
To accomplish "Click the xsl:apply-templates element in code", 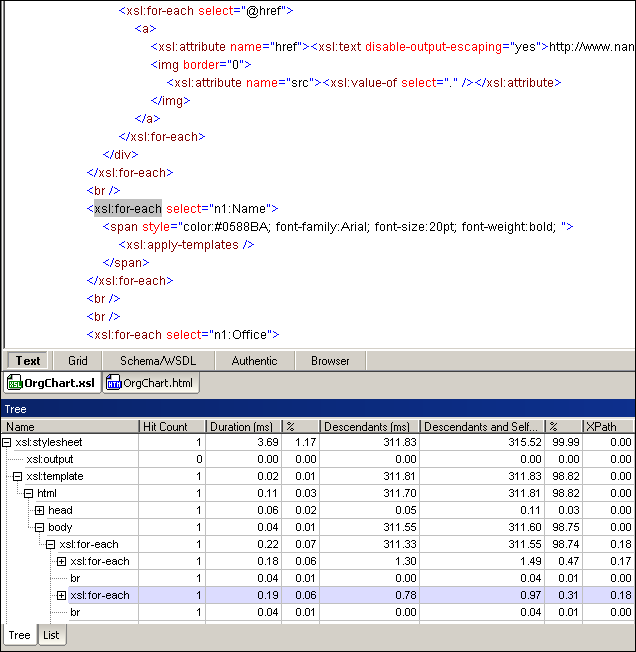I will [x=180, y=245].
